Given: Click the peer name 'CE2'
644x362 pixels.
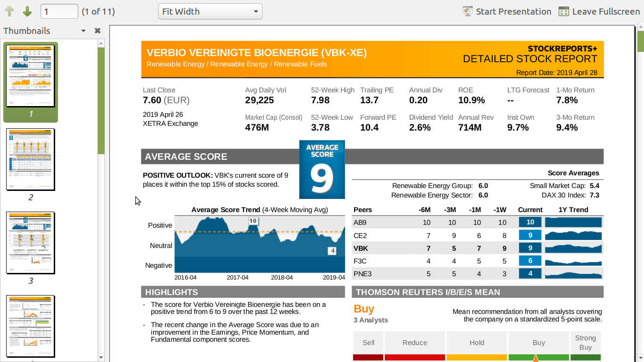Looking at the screenshot, I should pos(360,235).
